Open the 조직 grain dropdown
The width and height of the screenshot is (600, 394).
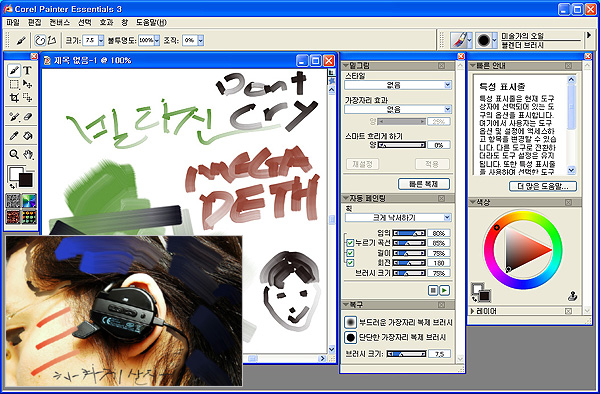point(201,40)
